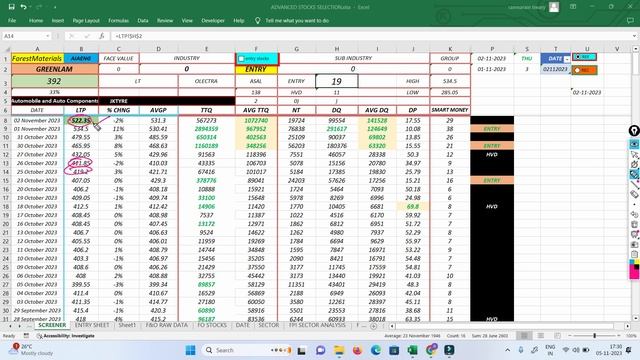Image resolution: width=640 pixels, height=360 pixels.
Task: Expand the Name Box dropdown
Action: [x=48, y=36]
